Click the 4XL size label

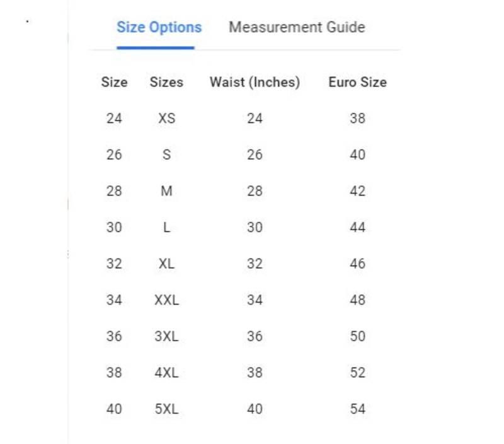click(x=166, y=373)
